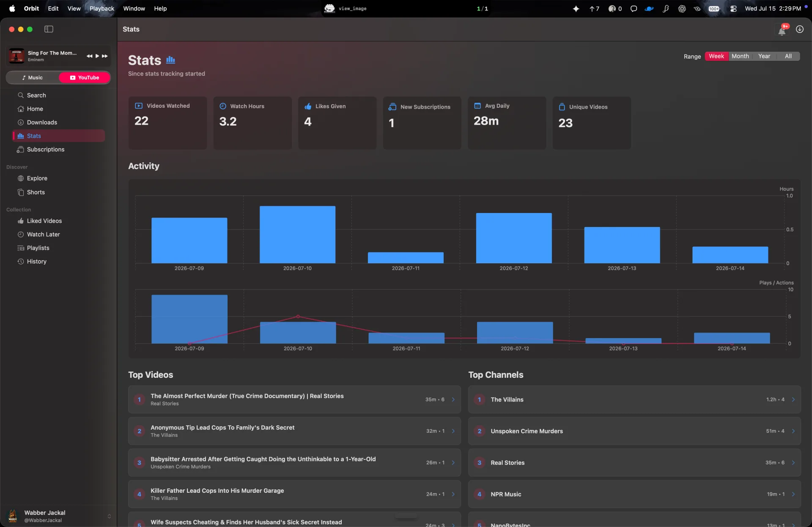This screenshot has height=527, width=812.
Task: Open Explore under Discover
Action: click(59, 178)
